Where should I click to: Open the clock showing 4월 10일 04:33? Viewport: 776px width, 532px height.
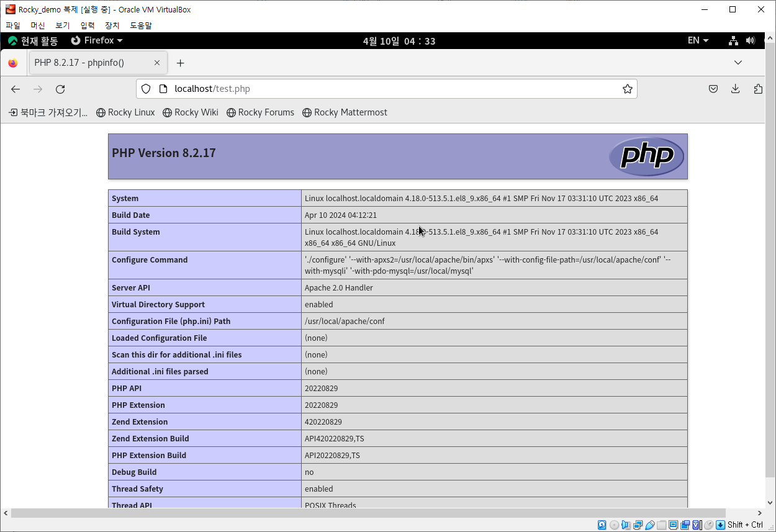point(399,41)
